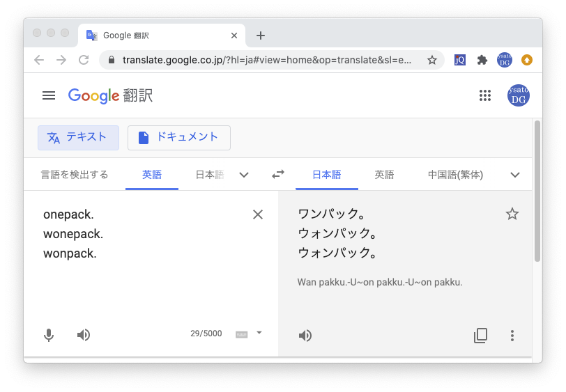The height and width of the screenshot is (392, 566).
Task: Choose 中国語(繁体) as target language
Action: click(455, 175)
